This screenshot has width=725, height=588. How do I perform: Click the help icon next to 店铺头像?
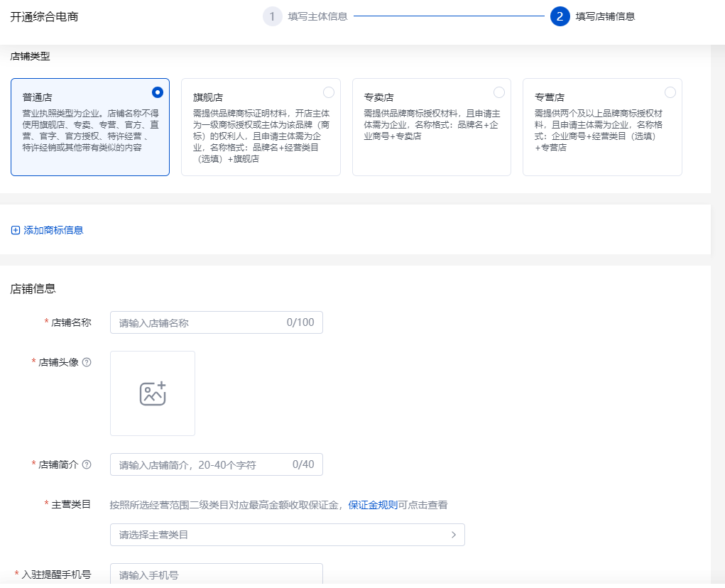88,362
